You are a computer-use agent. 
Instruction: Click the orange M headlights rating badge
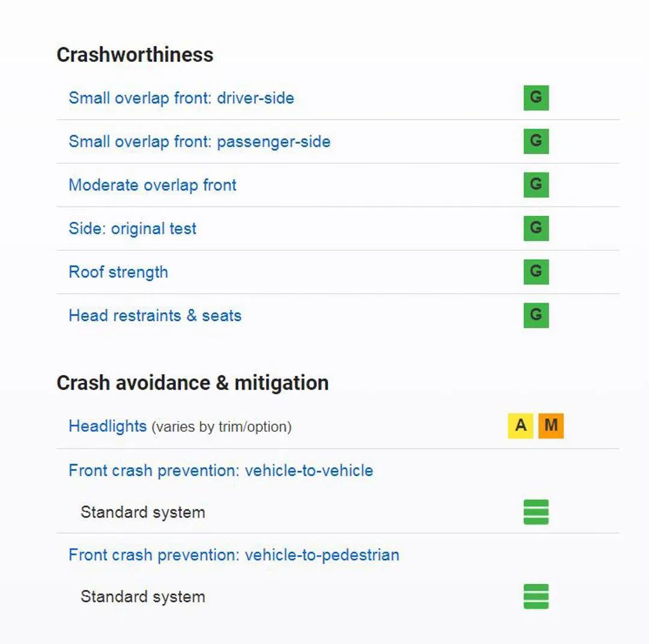tap(550, 426)
